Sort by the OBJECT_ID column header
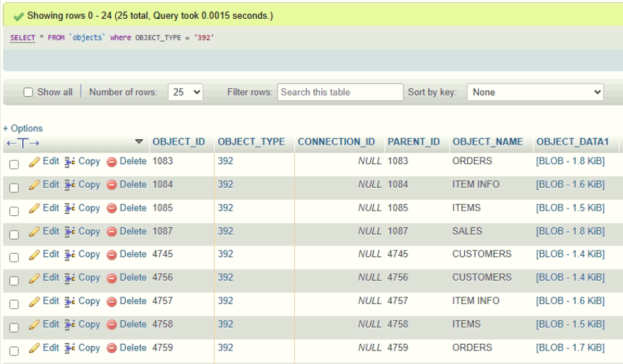 coord(178,142)
